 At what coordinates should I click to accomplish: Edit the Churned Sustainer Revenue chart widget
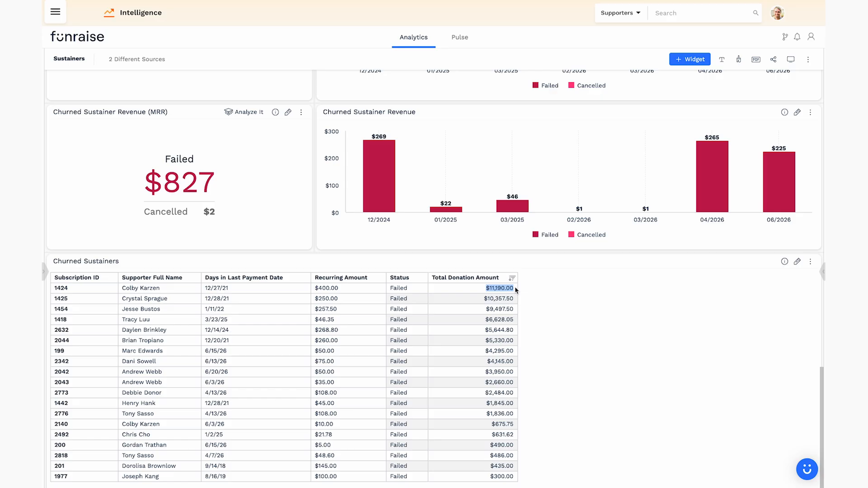point(797,112)
